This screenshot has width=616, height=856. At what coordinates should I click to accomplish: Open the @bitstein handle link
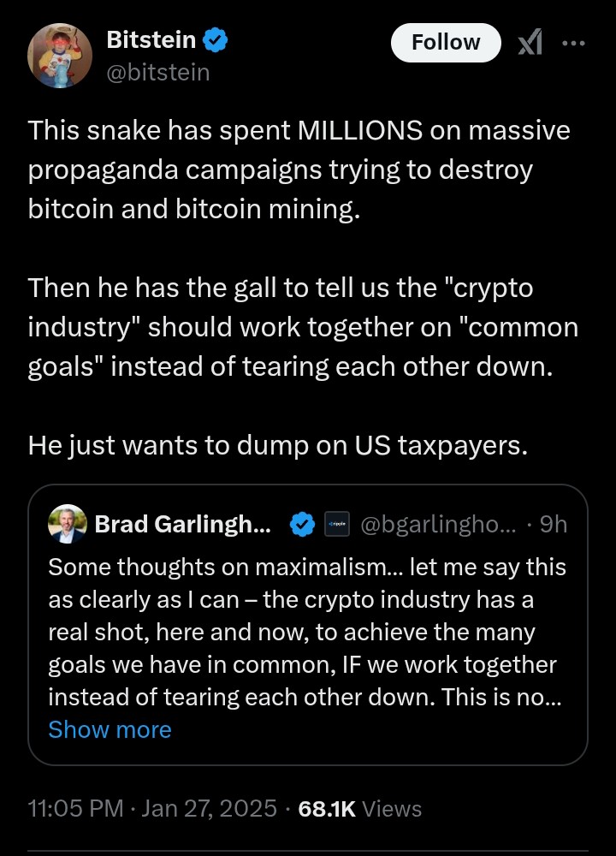tap(158, 73)
